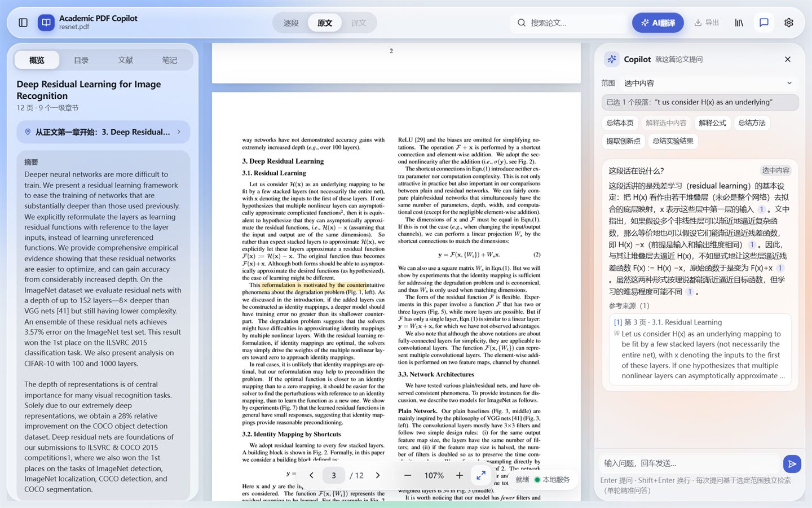Open the 范围 选中内容 dropdown
The width and height of the screenshot is (812, 508).
[x=709, y=83]
